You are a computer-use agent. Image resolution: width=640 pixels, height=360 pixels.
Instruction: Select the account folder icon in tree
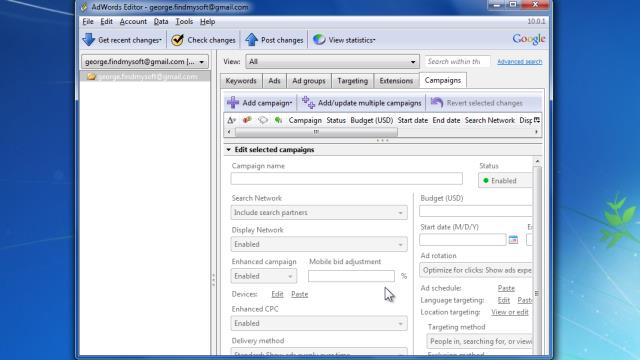click(91, 76)
